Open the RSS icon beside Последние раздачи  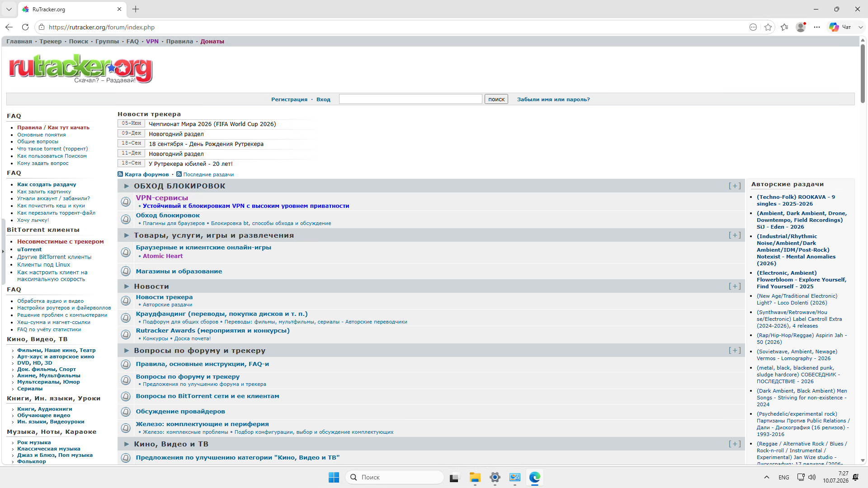pyautogui.click(x=179, y=174)
